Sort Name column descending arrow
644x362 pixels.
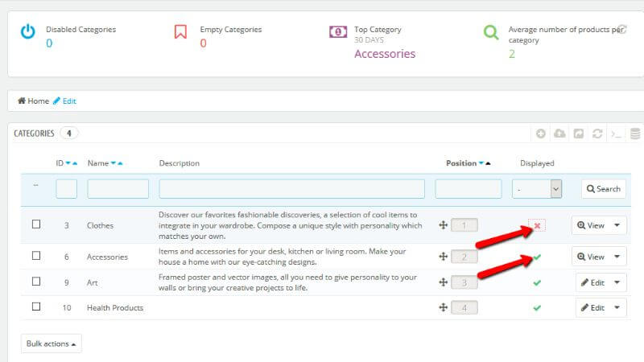tap(114, 163)
